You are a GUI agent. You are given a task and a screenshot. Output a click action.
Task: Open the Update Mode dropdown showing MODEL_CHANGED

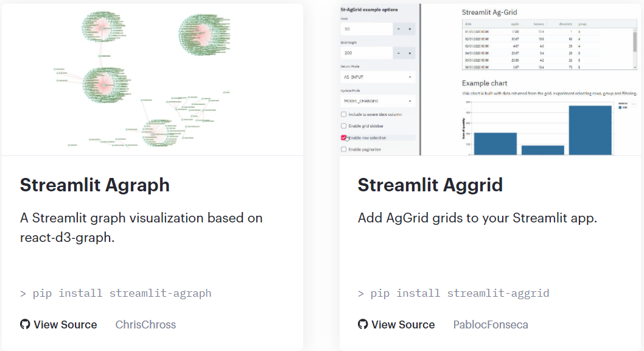point(376,101)
